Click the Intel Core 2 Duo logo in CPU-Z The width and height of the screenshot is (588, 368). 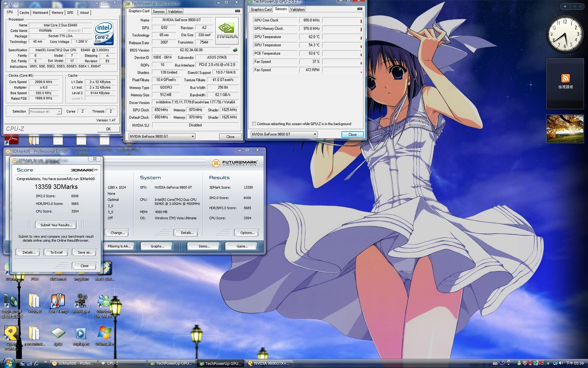click(x=103, y=33)
